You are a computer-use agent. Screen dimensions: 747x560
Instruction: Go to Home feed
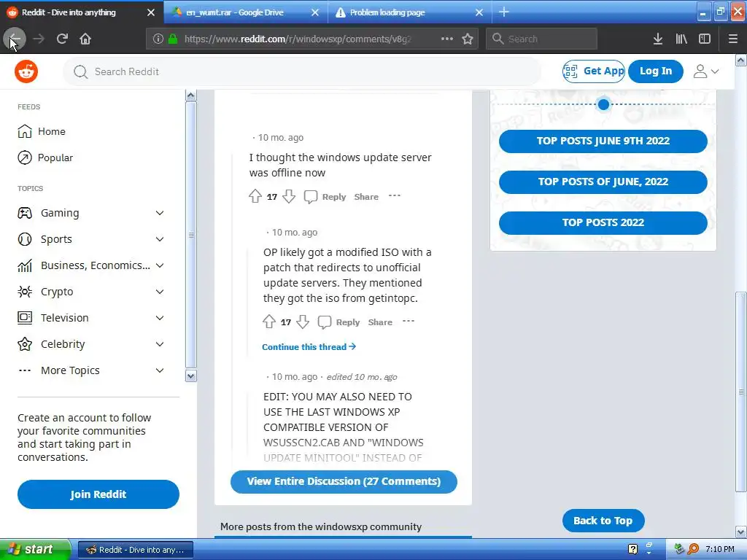click(x=42, y=131)
